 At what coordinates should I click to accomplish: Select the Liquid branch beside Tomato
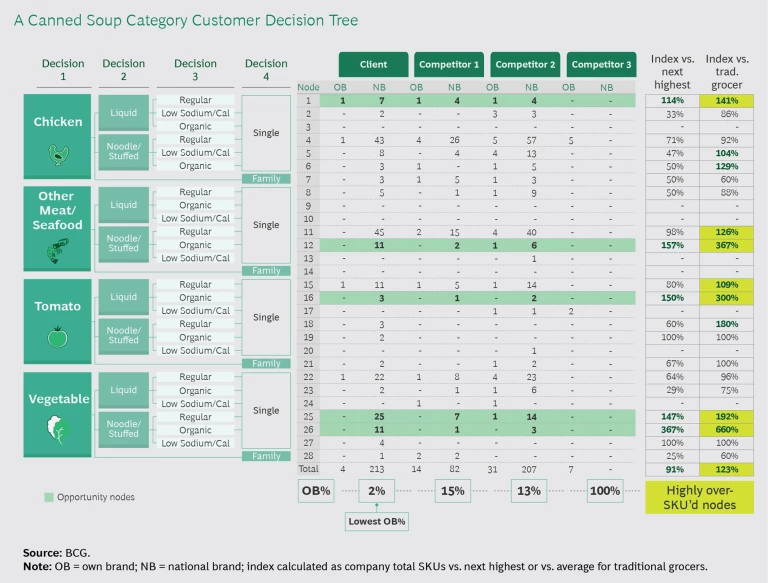point(124,298)
